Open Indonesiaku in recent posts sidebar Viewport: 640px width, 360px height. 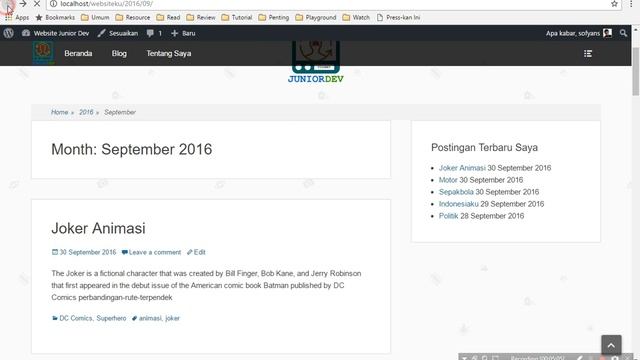point(458,204)
